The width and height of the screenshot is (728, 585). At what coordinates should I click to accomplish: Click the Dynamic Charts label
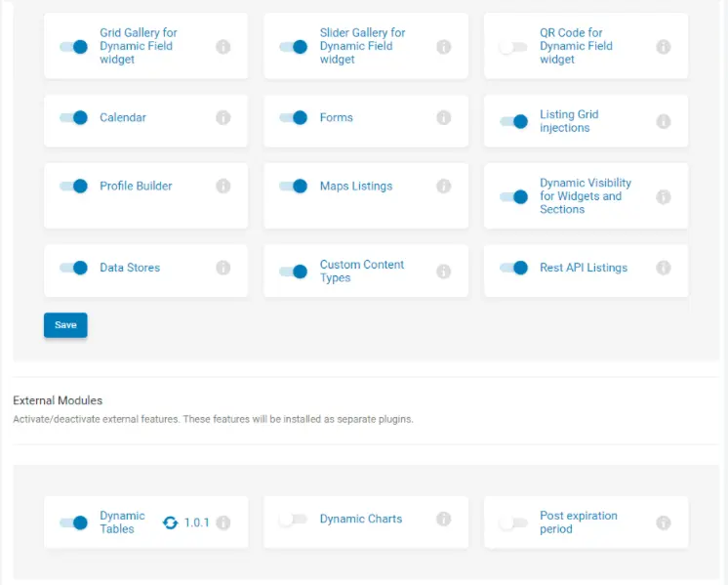[x=361, y=519]
